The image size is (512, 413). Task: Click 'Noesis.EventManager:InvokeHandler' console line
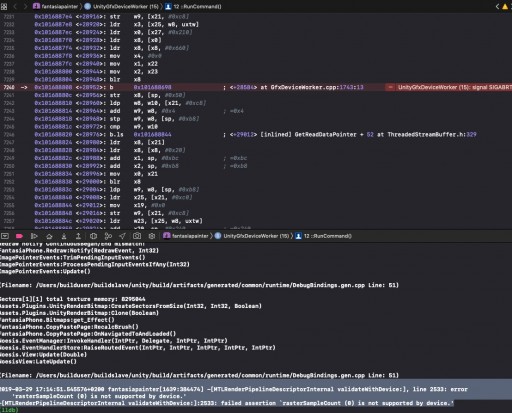click(x=114, y=341)
